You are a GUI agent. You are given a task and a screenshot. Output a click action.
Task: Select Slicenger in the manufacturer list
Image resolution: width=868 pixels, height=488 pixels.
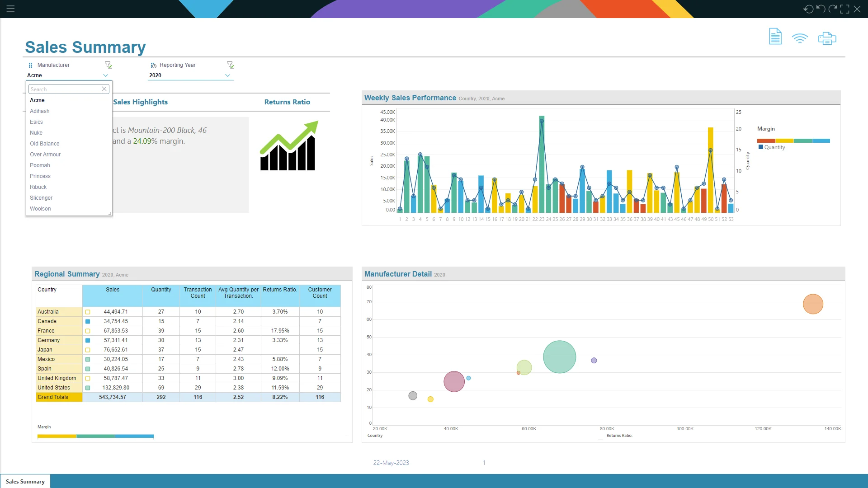(x=41, y=198)
